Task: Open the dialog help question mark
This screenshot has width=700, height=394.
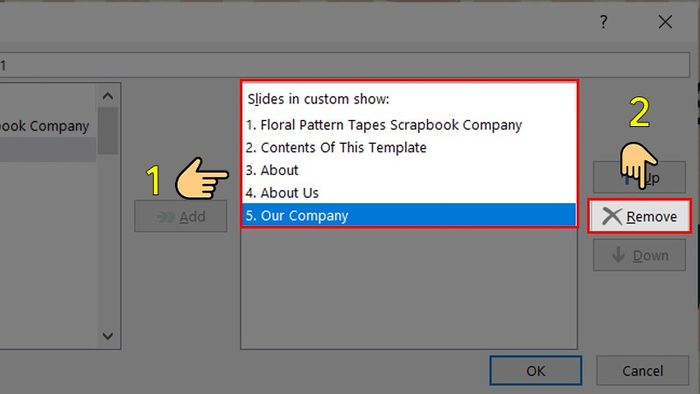Action: 604,21
